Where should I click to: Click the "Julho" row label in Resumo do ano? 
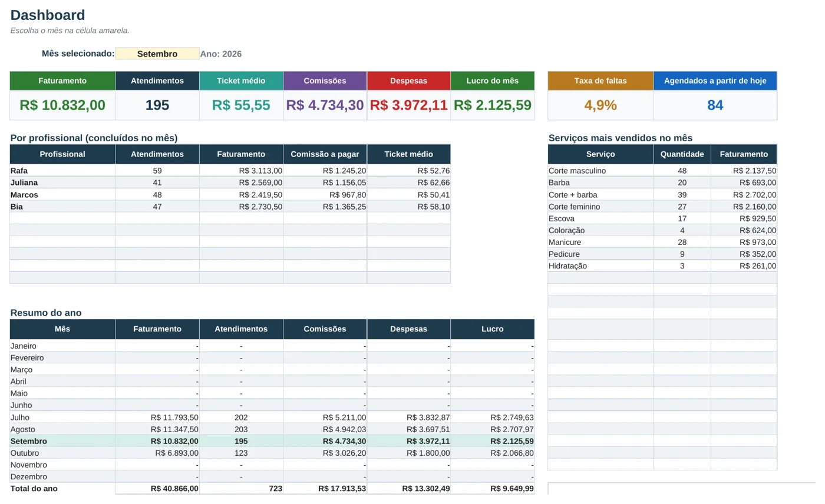[62, 417]
